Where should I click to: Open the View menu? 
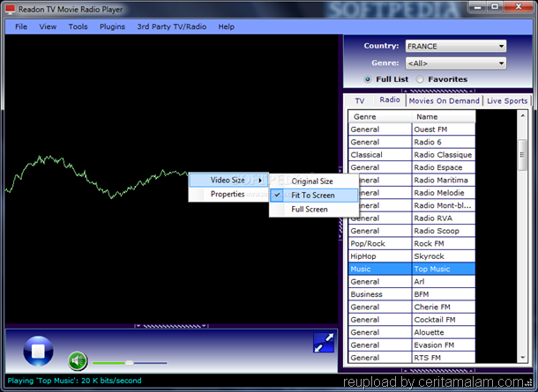[x=48, y=26]
